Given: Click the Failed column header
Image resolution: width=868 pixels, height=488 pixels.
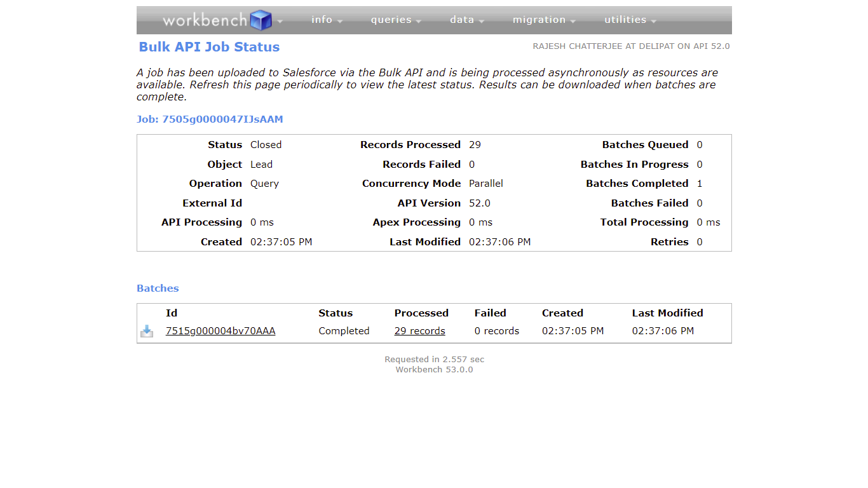Looking at the screenshot, I should coord(491,313).
